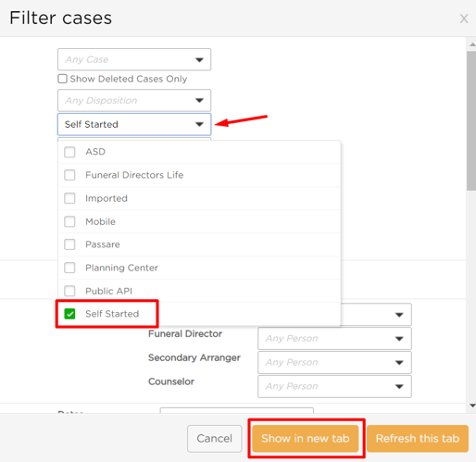476x462 pixels.
Task: Enable Show Deleted Cases Only checkbox
Action: point(62,79)
